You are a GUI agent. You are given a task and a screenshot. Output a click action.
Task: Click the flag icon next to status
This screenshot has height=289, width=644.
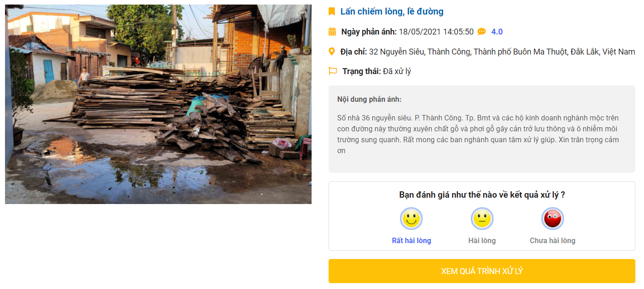tap(333, 71)
